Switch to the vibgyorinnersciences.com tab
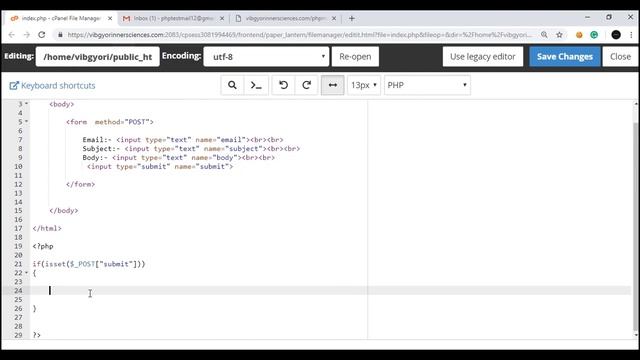Image resolution: width=640 pixels, height=360 pixels. (x=286, y=18)
